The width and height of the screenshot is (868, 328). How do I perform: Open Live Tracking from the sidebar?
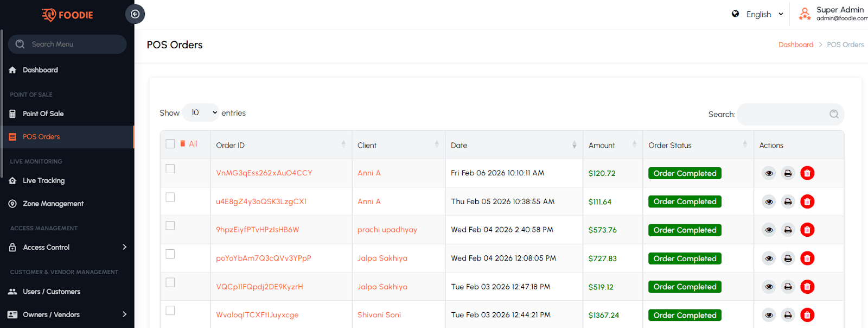[x=43, y=181]
